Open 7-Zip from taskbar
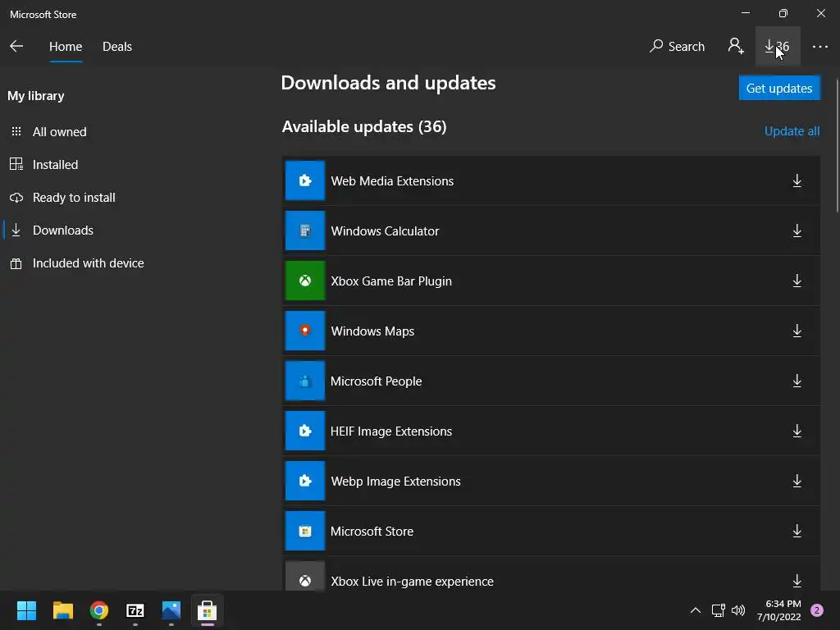The width and height of the screenshot is (840, 630). pyautogui.click(x=135, y=610)
